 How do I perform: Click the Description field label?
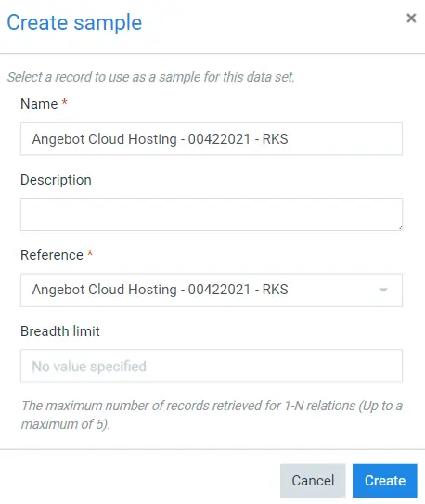[x=56, y=180]
